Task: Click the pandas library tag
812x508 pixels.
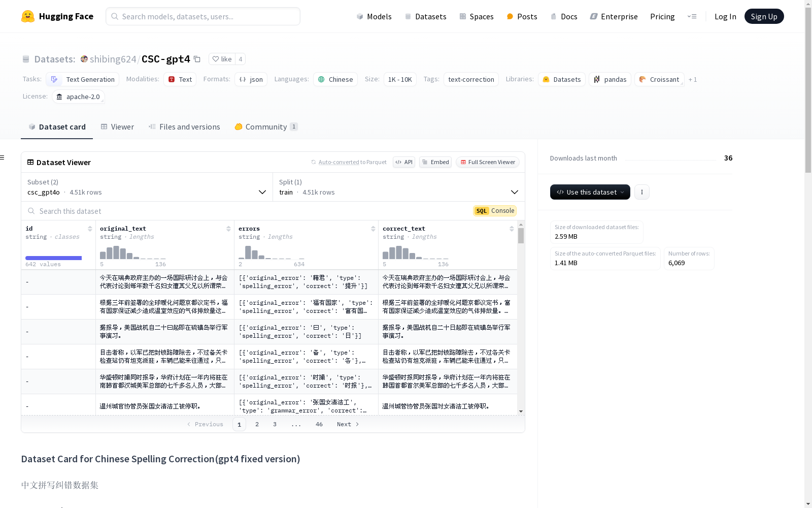Action: pos(610,79)
